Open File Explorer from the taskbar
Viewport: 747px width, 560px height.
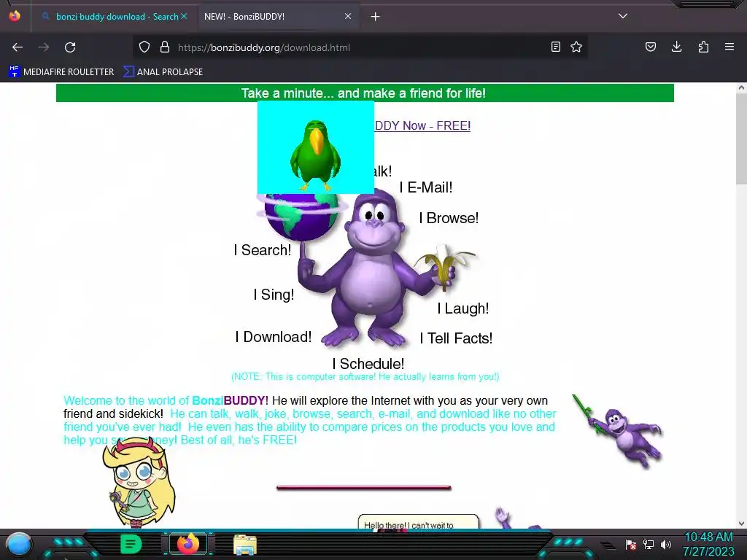(245, 545)
